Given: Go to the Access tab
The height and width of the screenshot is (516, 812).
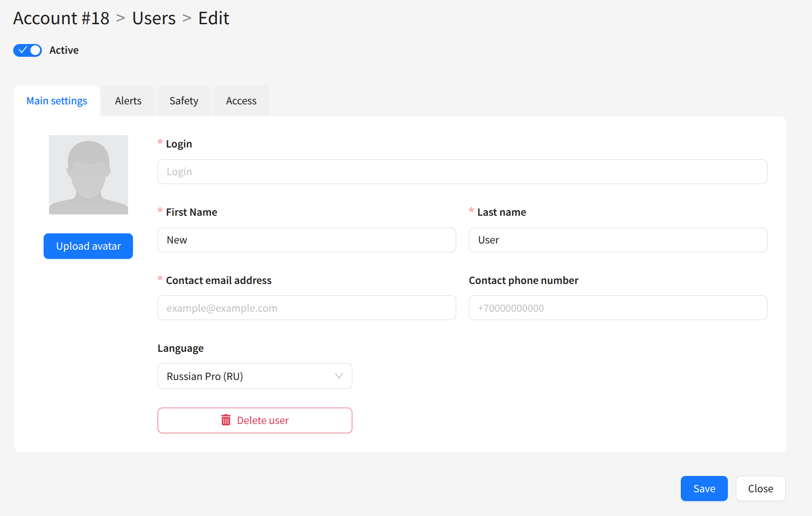Looking at the screenshot, I should pos(241,101).
